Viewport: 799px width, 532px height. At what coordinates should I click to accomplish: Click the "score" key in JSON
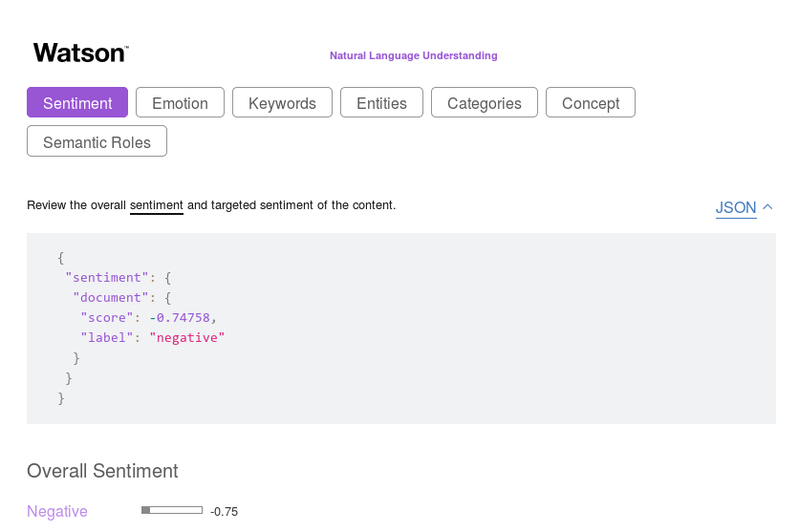click(x=107, y=318)
